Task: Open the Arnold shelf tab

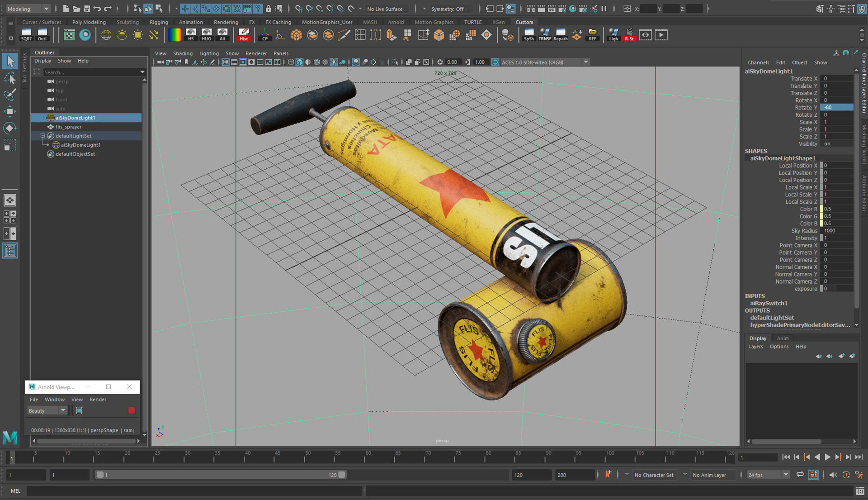Action: pos(396,22)
